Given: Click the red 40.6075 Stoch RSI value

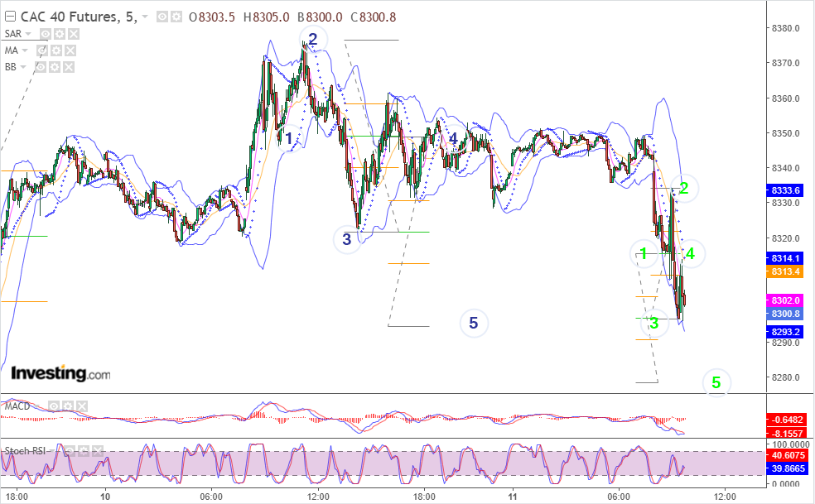Looking at the screenshot, I should click(x=788, y=455).
